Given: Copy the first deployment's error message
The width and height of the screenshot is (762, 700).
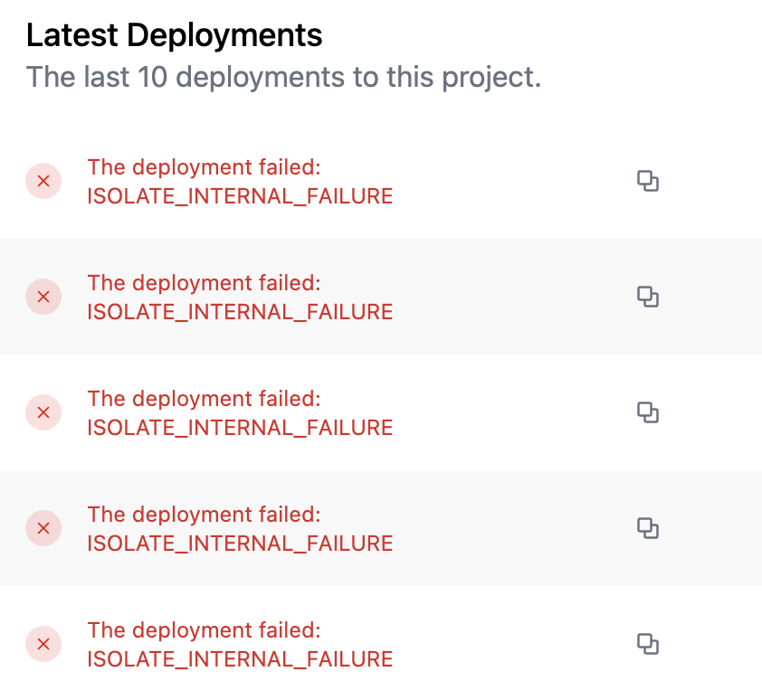Looking at the screenshot, I should point(647,181).
